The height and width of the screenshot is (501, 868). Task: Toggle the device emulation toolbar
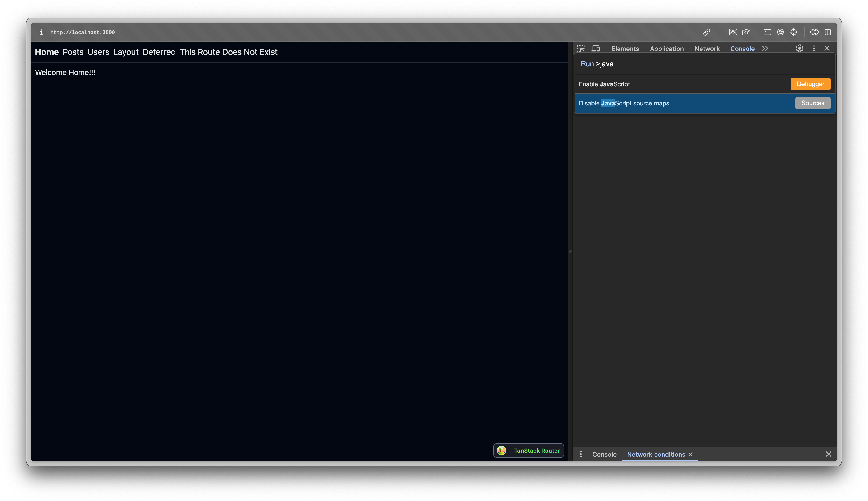pyautogui.click(x=596, y=48)
